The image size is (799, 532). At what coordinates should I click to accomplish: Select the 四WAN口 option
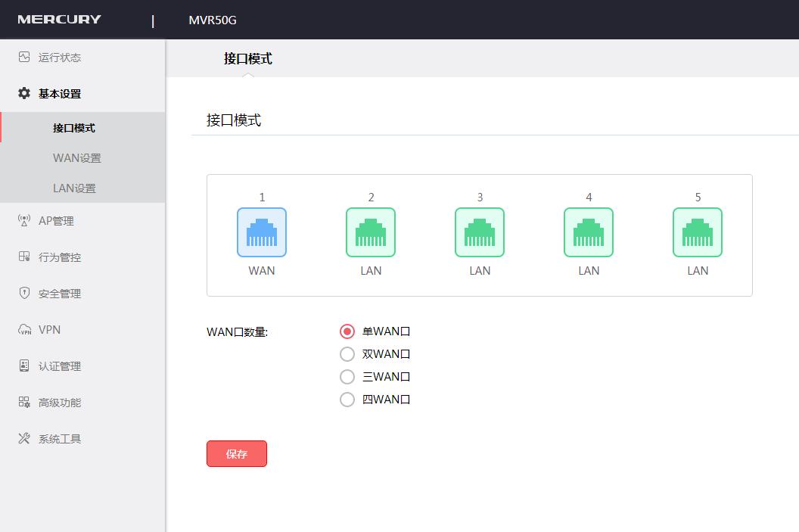coord(347,399)
